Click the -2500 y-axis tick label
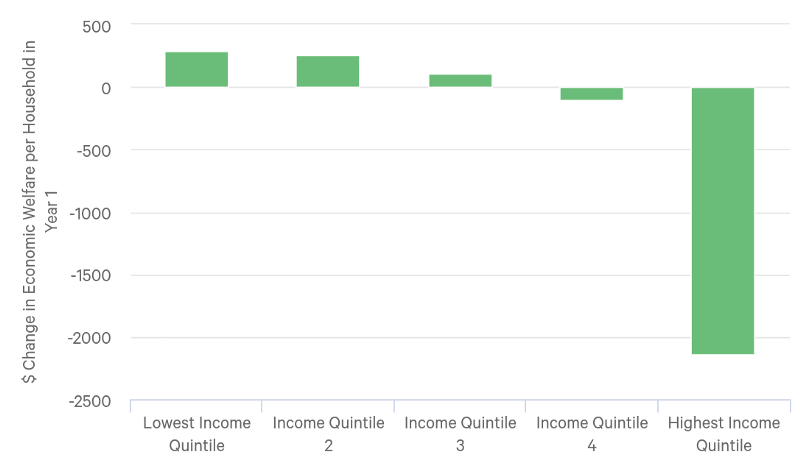Viewport: 800px width, 468px height. click(90, 401)
